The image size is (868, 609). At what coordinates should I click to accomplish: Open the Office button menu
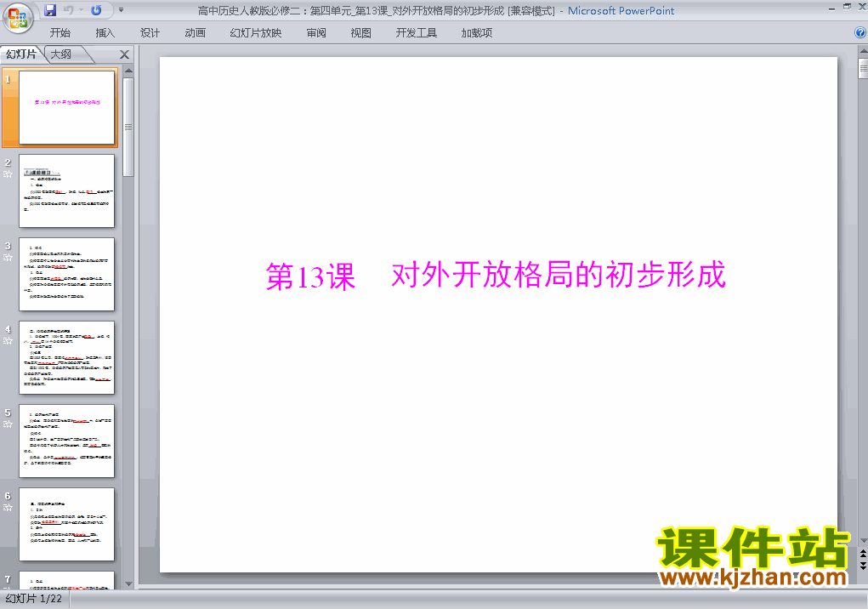tap(18, 18)
